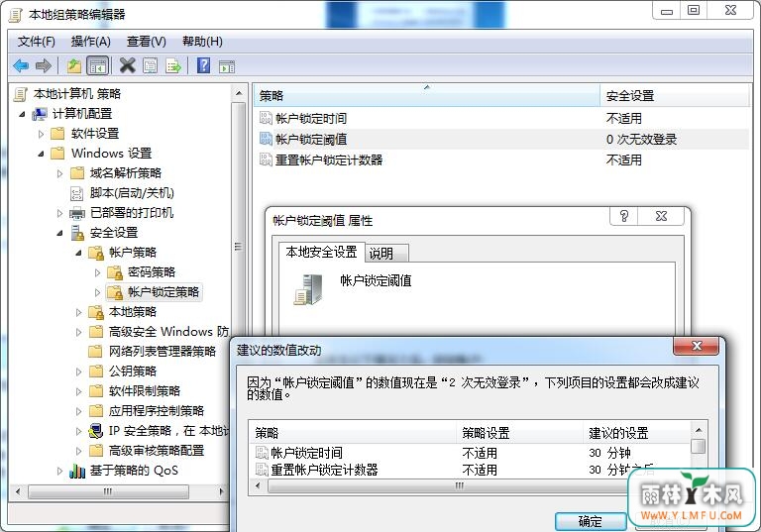Close the 帐户锁定阈值 属性 dialog
This screenshot has height=532, width=761.
[x=661, y=216]
